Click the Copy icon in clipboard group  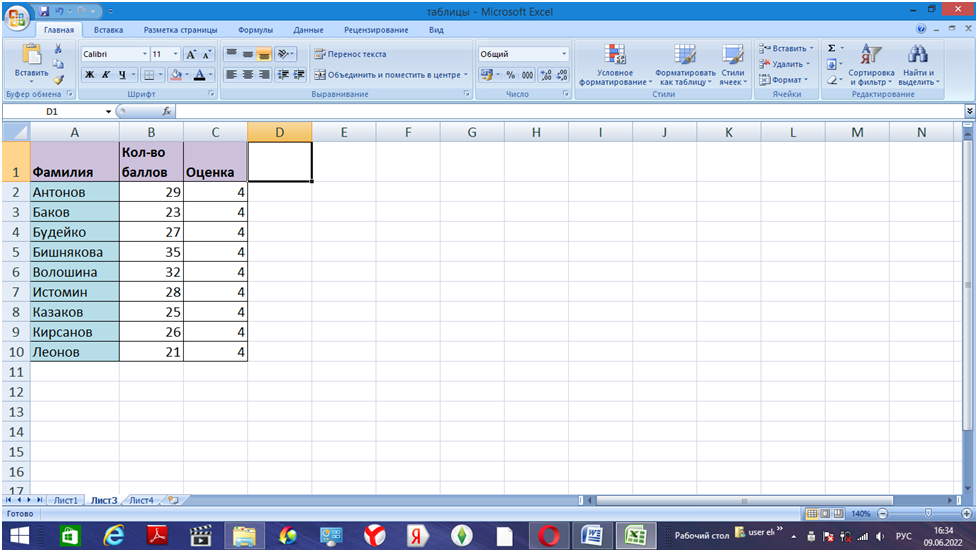(58, 64)
